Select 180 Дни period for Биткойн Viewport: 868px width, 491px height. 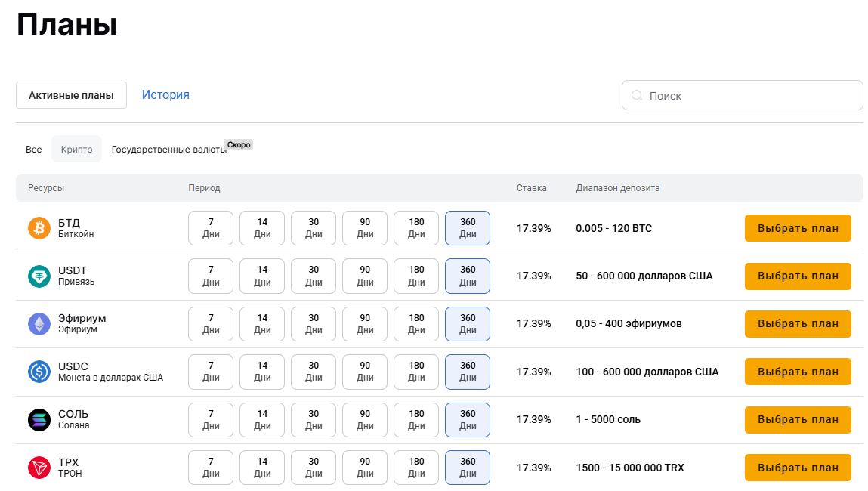point(416,228)
